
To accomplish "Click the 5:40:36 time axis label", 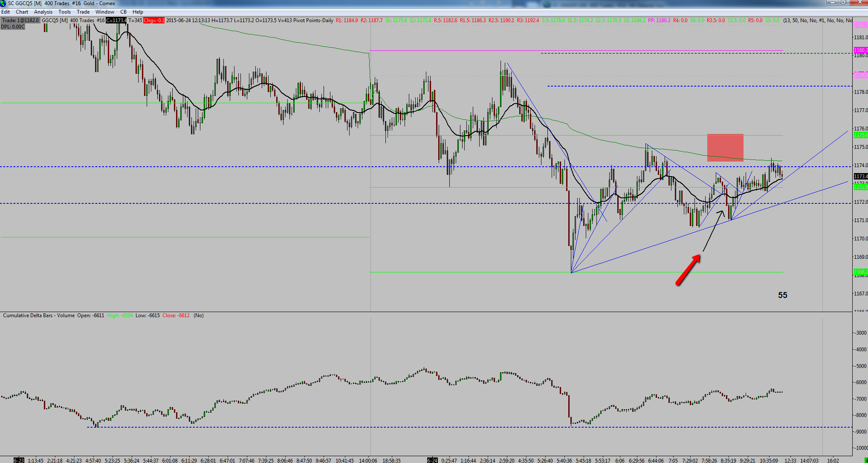I will (564, 460).
